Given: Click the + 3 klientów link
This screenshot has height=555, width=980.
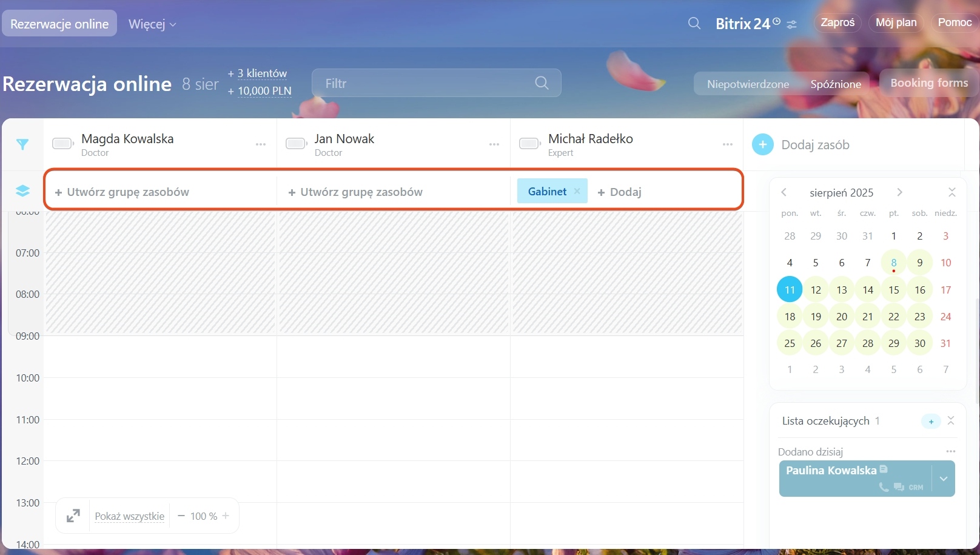Looking at the screenshot, I should pos(258,73).
